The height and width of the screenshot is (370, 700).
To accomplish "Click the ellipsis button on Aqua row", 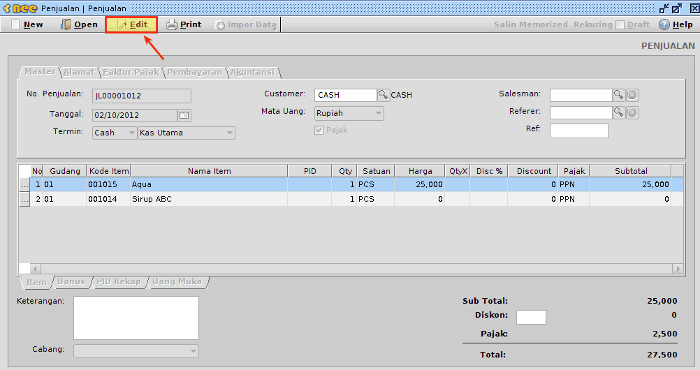I will [25, 185].
